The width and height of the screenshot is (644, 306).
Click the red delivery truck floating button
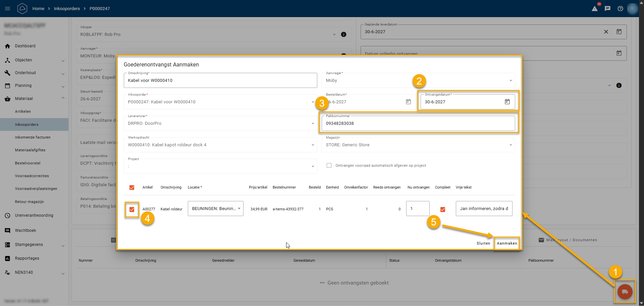[625, 292]
